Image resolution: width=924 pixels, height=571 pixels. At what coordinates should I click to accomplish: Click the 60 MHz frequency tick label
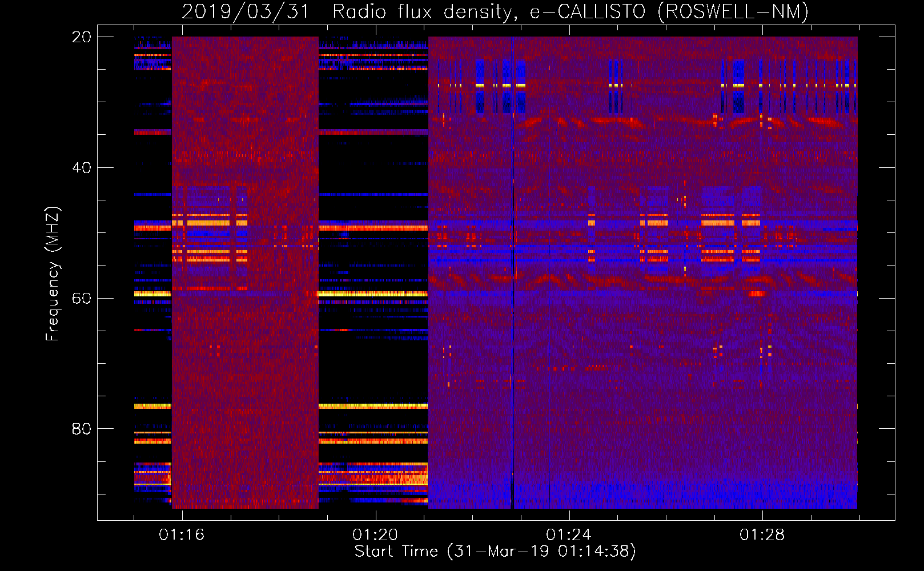(x=81, y=299)
